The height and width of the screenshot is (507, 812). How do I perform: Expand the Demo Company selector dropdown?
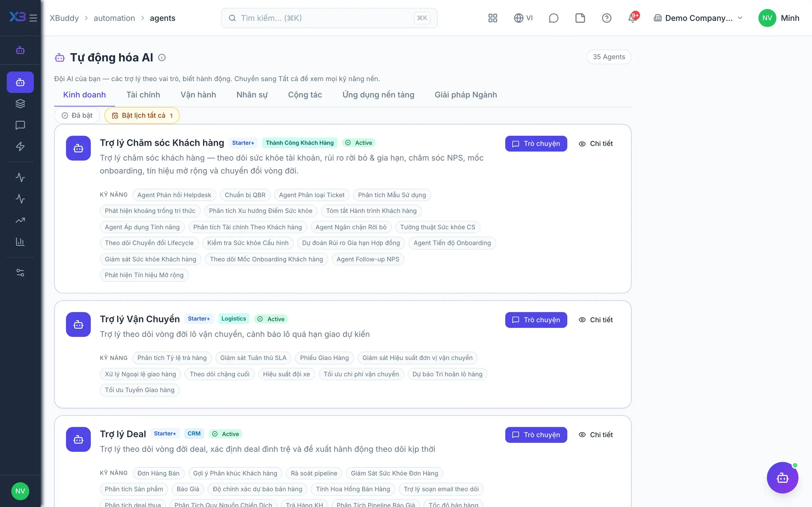click(698, 18)
